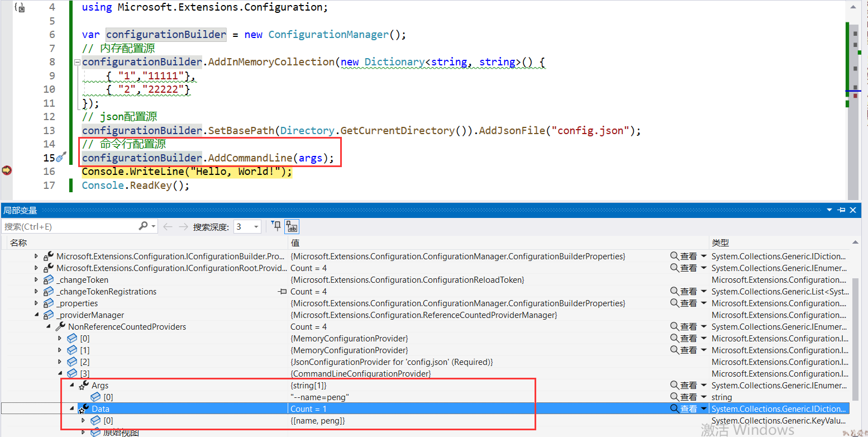The image size is (868, 437).
Task: Select the NonReferenceCountedProviders row name
Action: 127,327
